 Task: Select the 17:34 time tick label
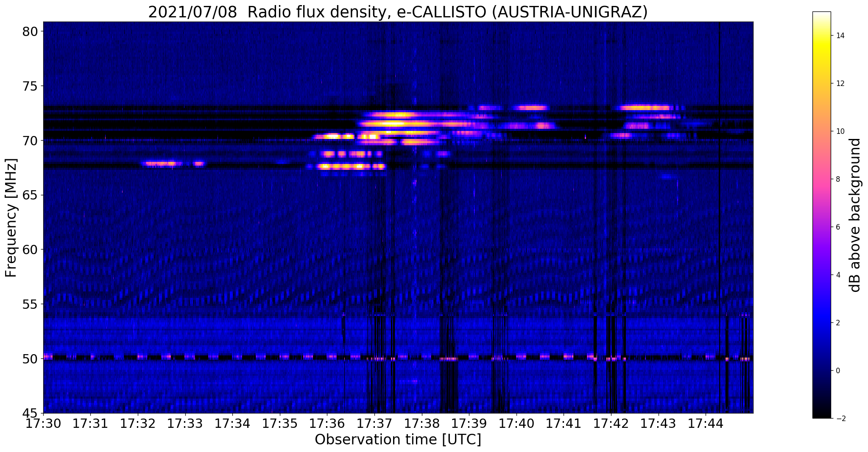[232, 423]
